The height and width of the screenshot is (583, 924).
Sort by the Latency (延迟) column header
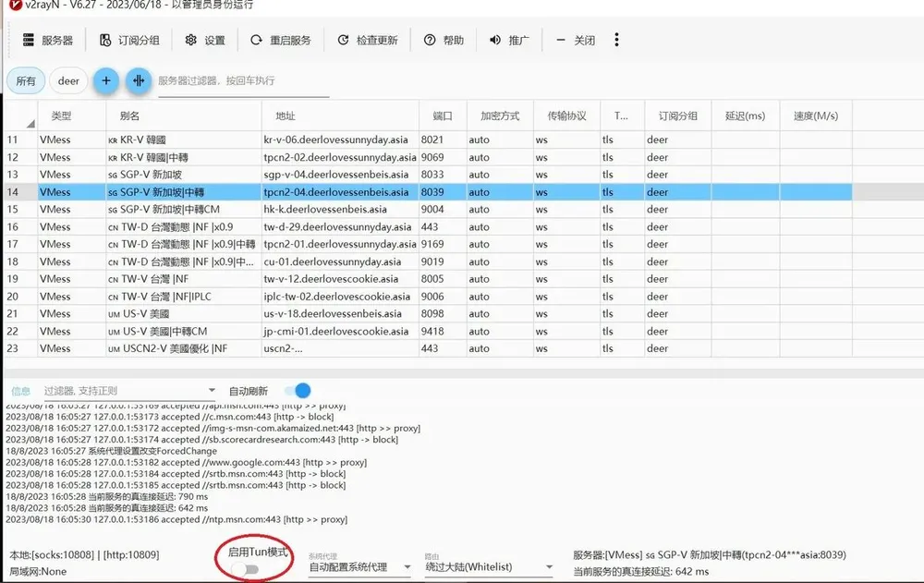[746, 116]
